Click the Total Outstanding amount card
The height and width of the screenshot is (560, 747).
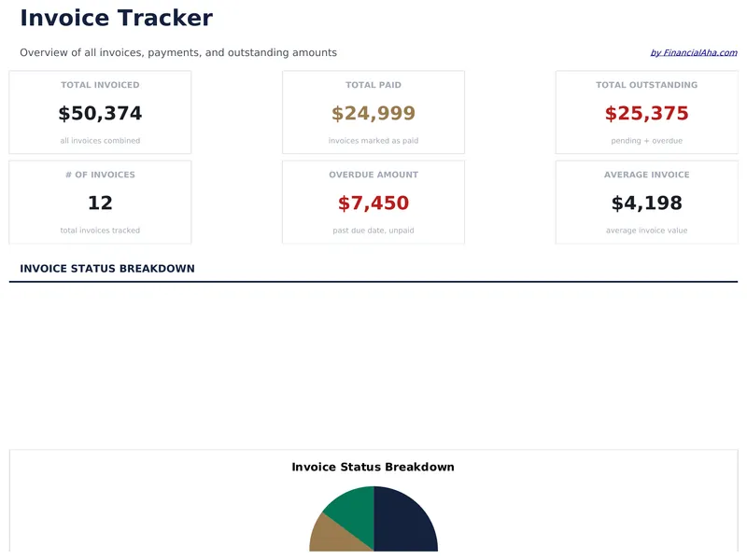(646, 111)
